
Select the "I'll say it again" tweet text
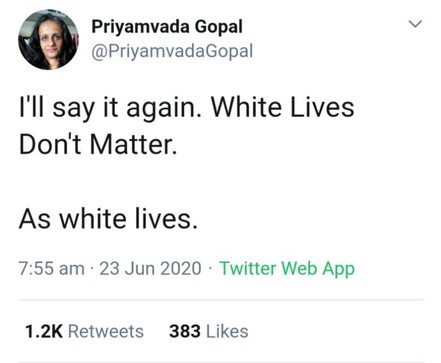(108, 108)
